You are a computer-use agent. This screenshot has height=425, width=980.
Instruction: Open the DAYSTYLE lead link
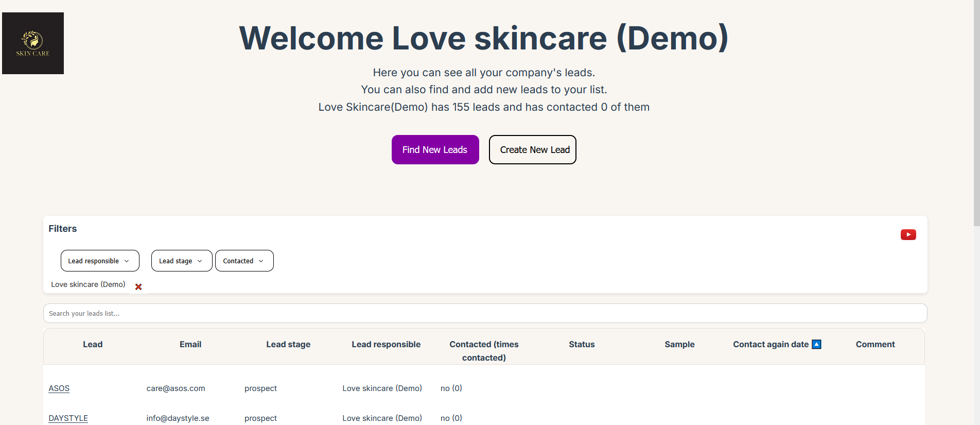click(68, 418)
